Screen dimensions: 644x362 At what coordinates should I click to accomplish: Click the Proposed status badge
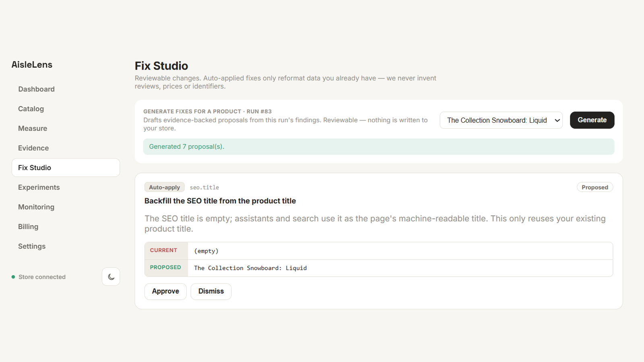pos(595,187)
